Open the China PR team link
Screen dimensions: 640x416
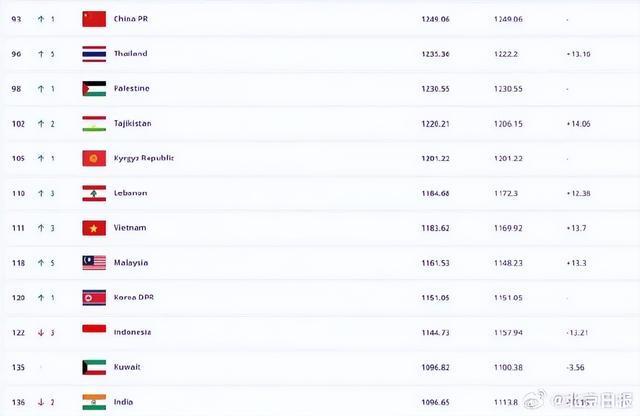tap(131, 18)
